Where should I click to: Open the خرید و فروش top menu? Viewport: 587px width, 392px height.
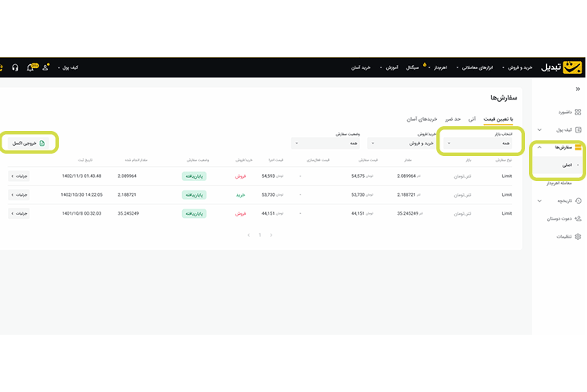(516, 67)
